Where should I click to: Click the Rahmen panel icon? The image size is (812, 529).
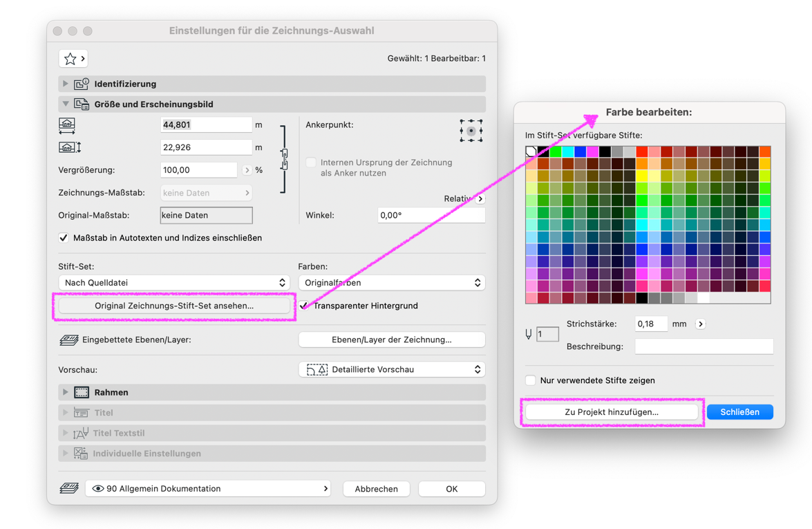click(82, 392)
